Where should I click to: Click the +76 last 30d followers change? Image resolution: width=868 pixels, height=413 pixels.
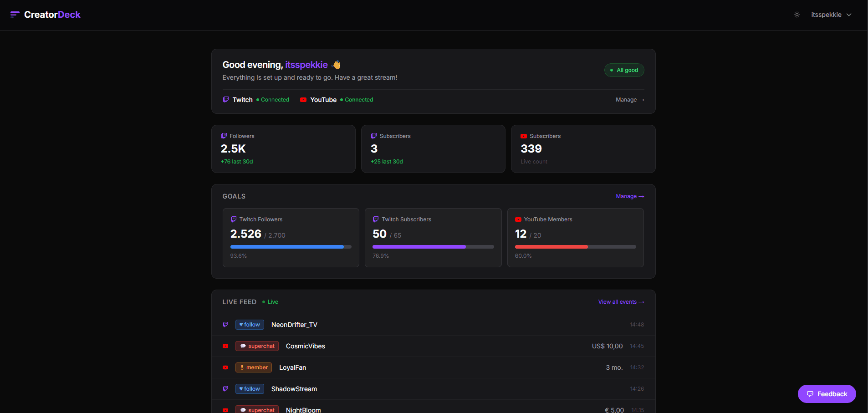tap(237, 162)
